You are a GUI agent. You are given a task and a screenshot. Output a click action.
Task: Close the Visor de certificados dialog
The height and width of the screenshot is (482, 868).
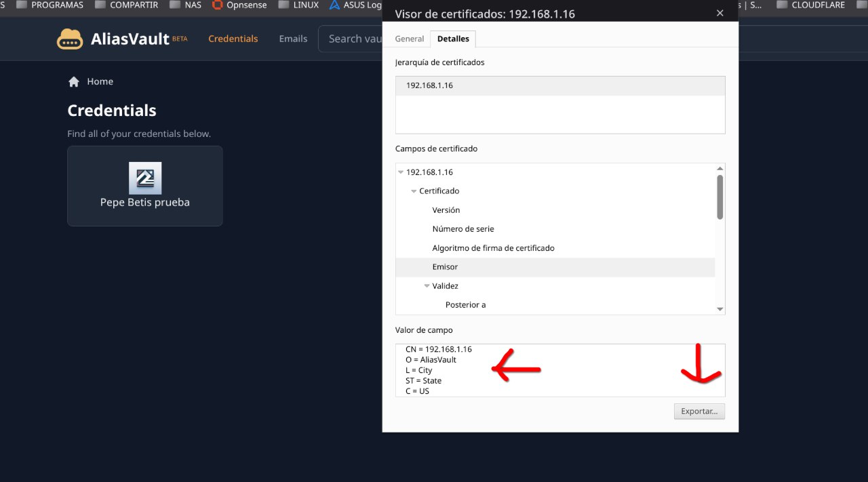pos(720,13)
